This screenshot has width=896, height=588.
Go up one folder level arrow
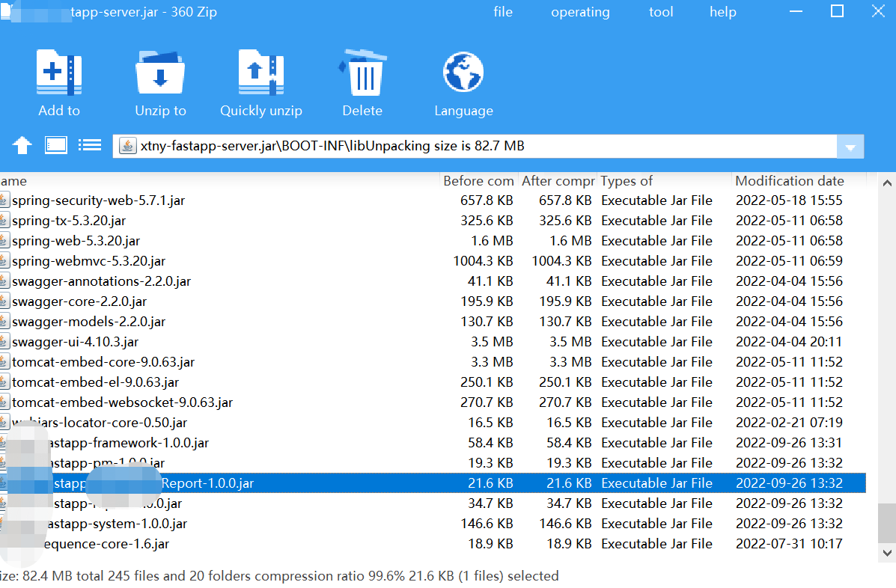click(22, 146)
